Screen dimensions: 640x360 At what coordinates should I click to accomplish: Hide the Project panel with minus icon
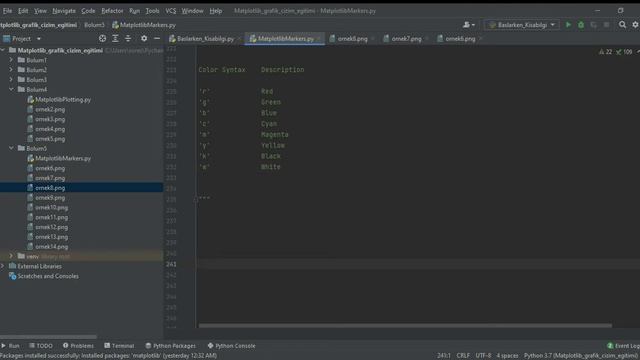click(x=157, y=38)
